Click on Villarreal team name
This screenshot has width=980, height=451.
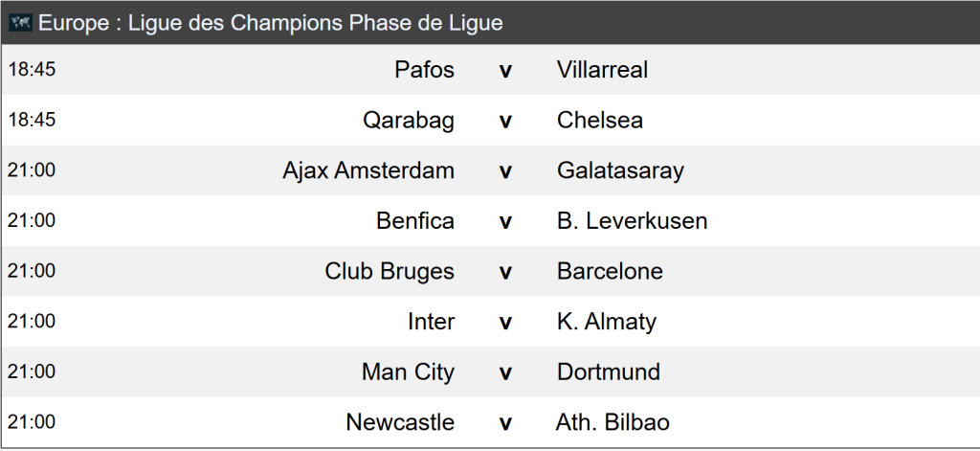(602, 70)
